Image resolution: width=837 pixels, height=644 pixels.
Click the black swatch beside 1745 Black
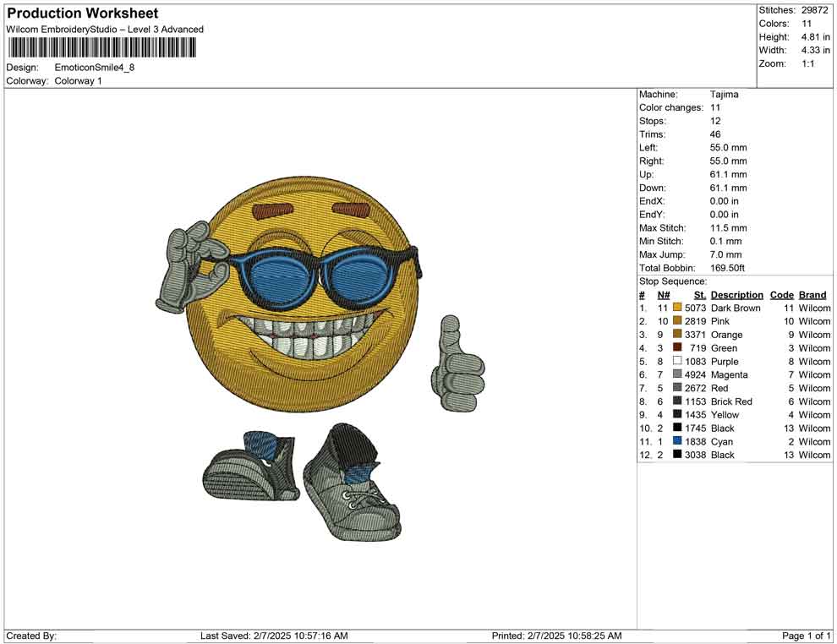coord(677,428)
